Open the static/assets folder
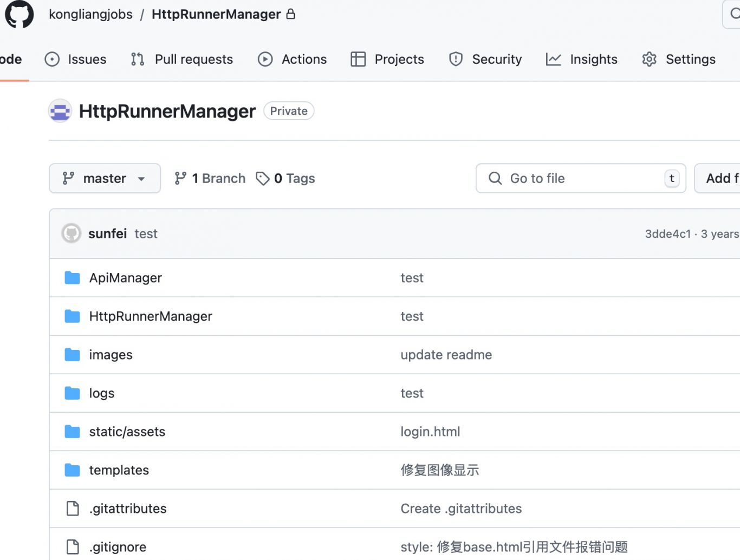This screenshot has height=560, width=740. [x=127, y=432]
